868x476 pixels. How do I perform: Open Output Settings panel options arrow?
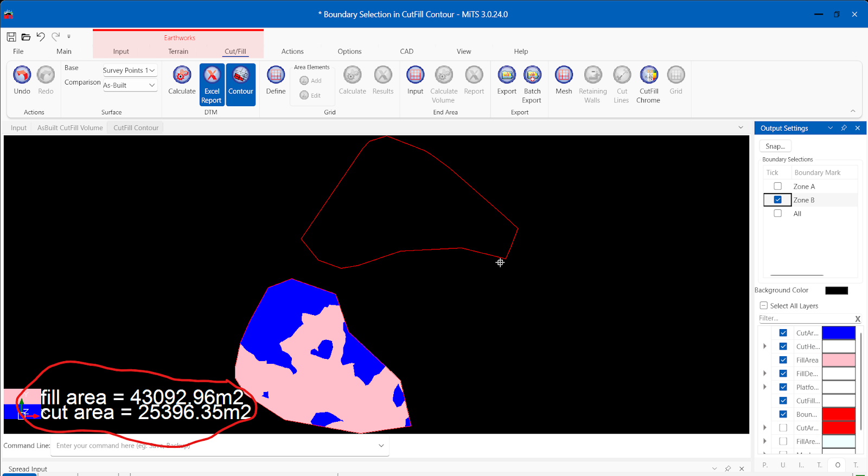(830, 128)
